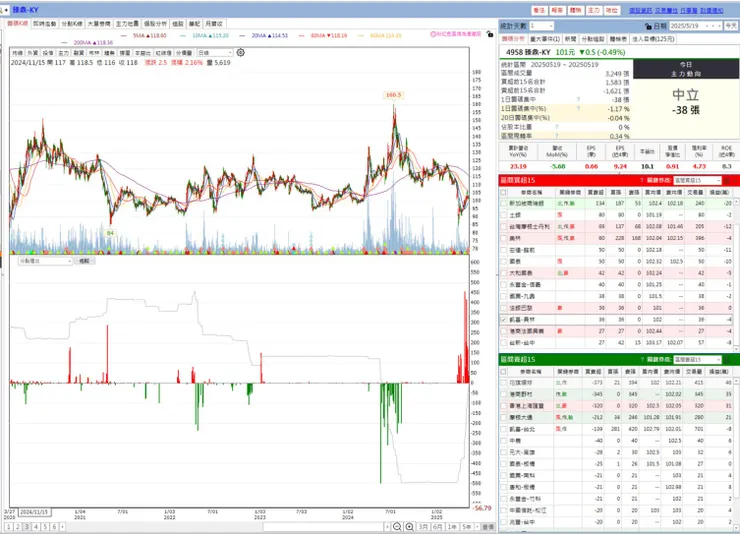Image resolution: width=740 pixels, height=534 pixels.
Task: Go to chart page 5
Action: (45, 526)
